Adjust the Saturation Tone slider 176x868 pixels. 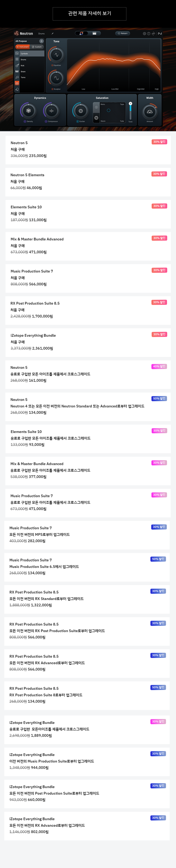(x=131, y=111)
